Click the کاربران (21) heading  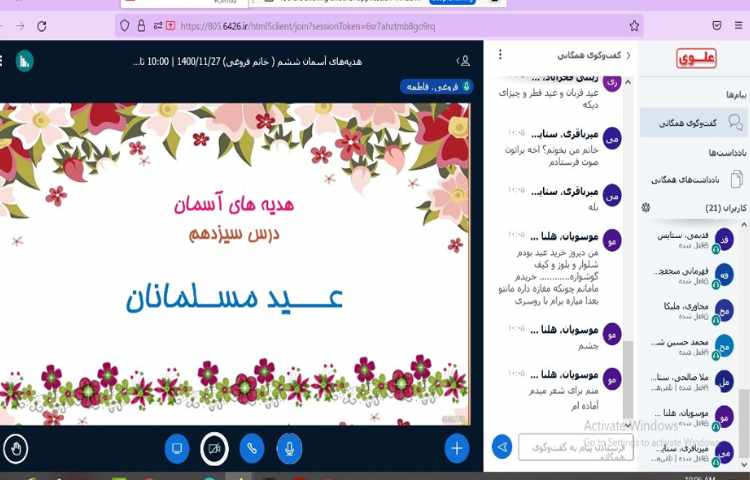click(726, 208)
